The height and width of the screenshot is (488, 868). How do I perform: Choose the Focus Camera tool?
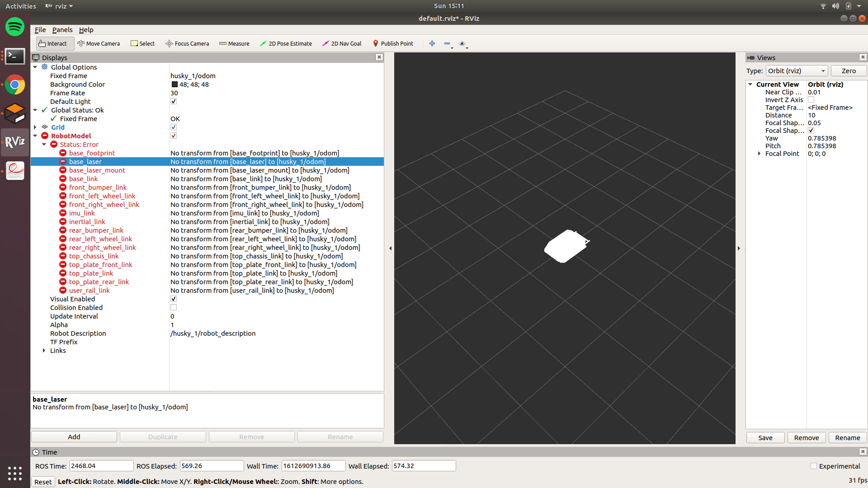coord(187,43)
